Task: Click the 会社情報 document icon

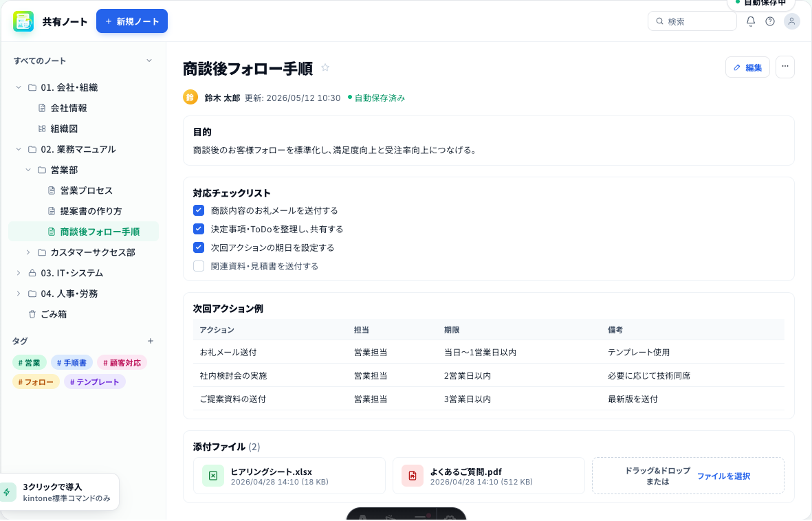Action: click(x=42, y=108)
